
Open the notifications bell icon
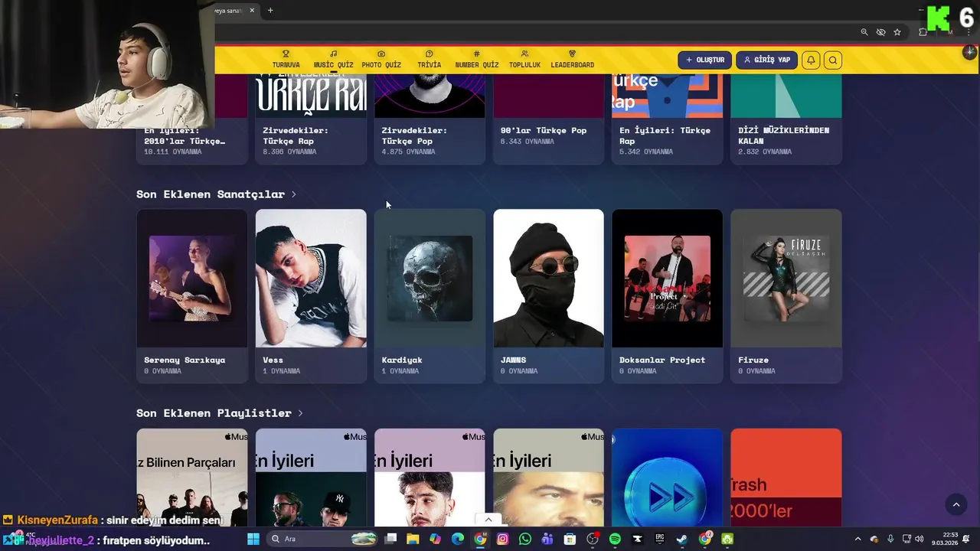coord(811,60)
